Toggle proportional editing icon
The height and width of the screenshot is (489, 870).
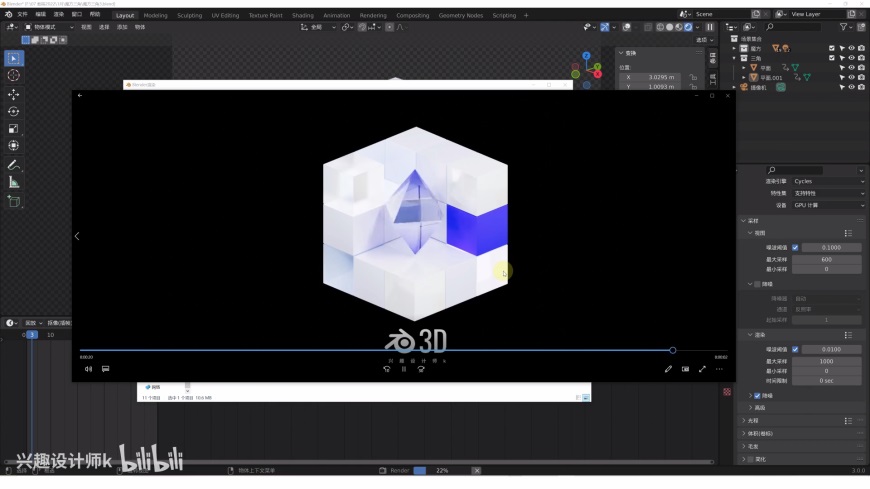pyautogui.click(x=390, y=27)
